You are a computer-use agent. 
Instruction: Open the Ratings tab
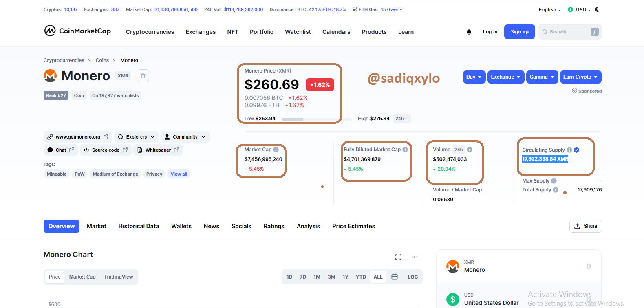click(x=274, y=226)
